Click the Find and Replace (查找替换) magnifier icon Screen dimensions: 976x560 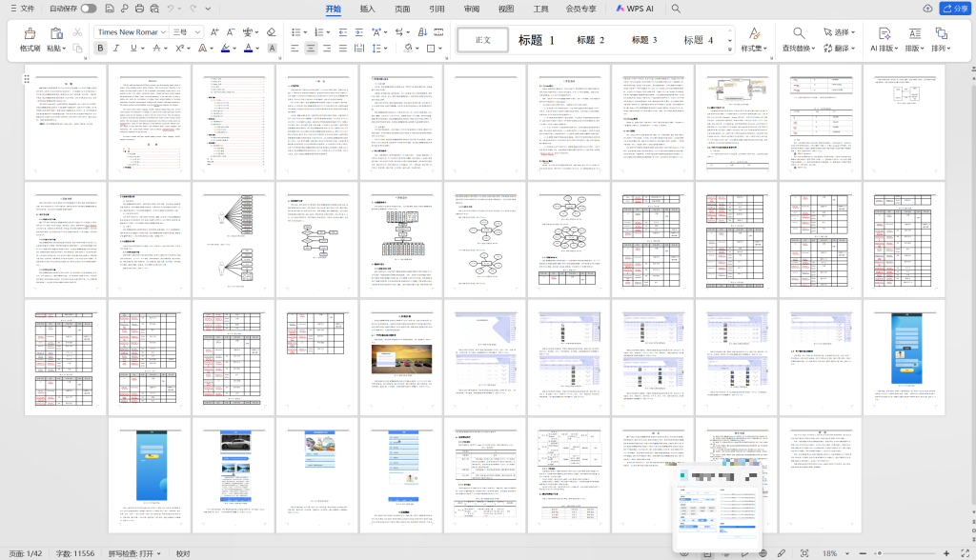tap(799, 33)
